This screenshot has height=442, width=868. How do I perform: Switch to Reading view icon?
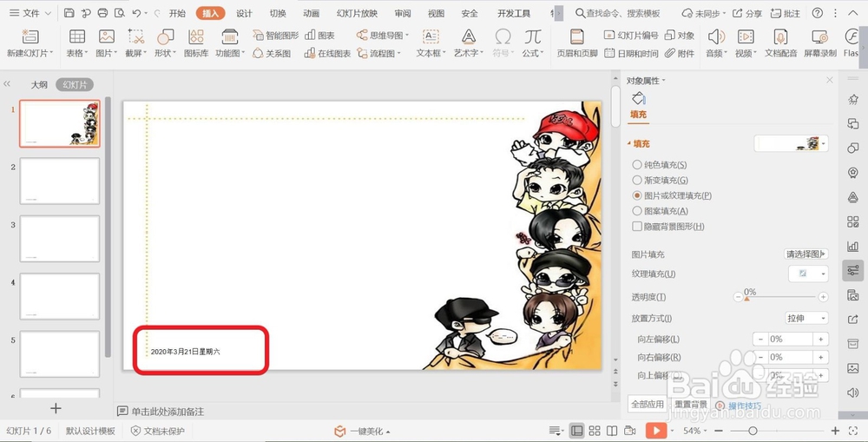click(612, 431)
